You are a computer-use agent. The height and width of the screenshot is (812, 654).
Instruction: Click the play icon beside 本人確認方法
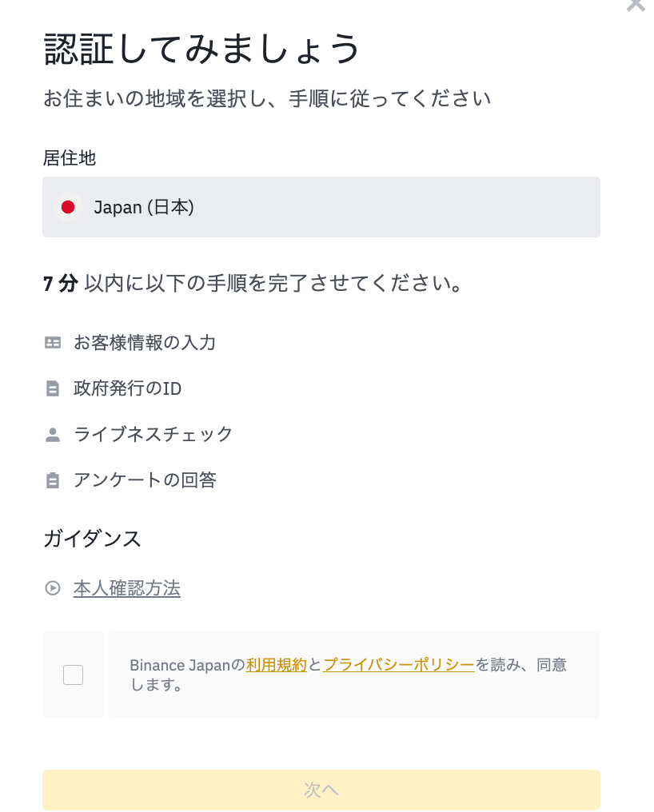click(53, 589)
